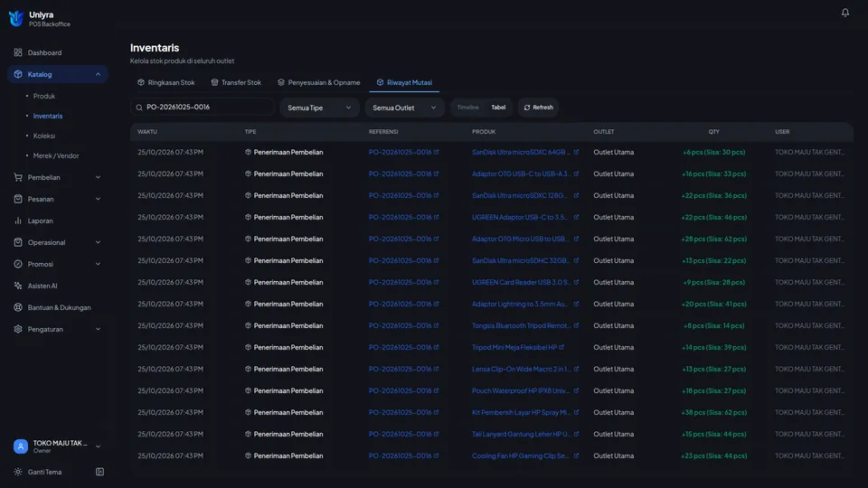Click the search magnifier icon
The width and height of the screenshot is (868, 488).
click(x=139, y=108)
